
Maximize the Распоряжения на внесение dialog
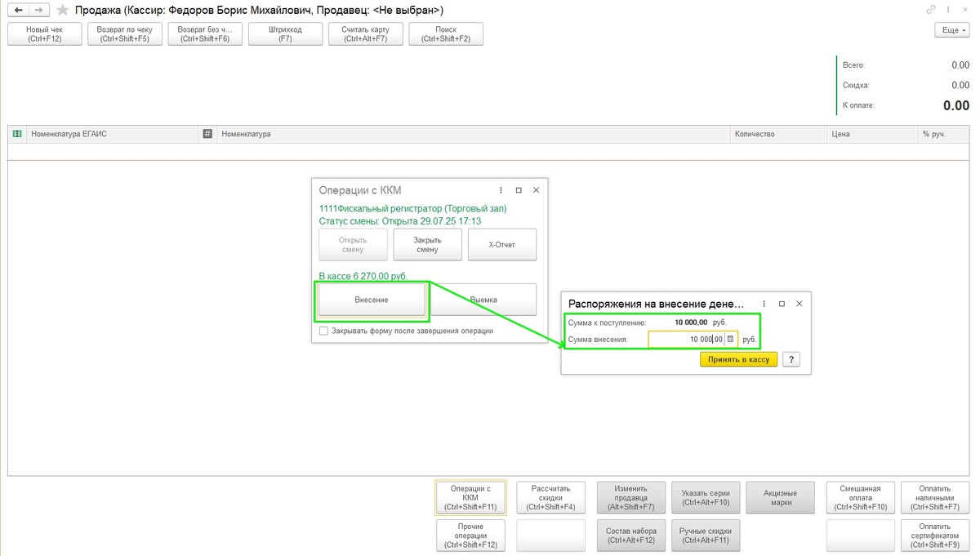click(x=782, y=303)
